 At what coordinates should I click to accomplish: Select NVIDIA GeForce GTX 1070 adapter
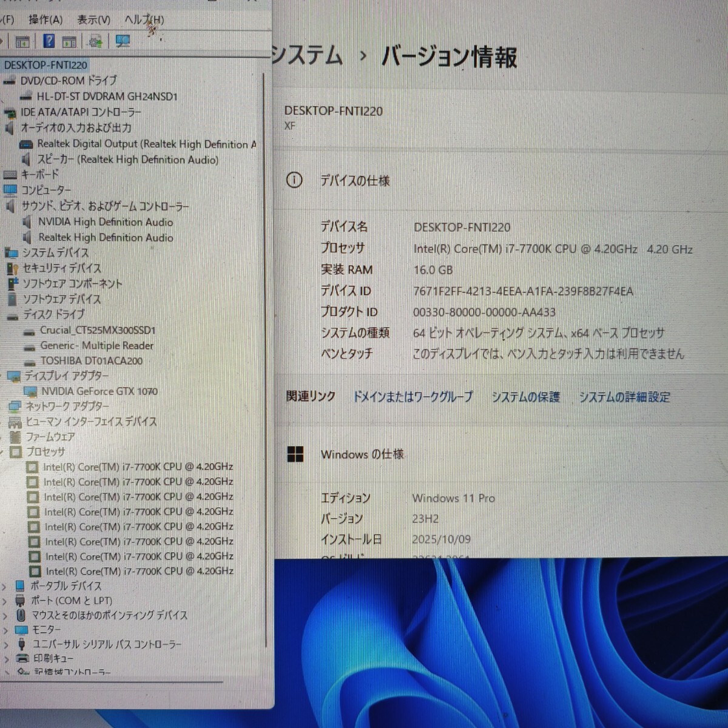point(99,391)
